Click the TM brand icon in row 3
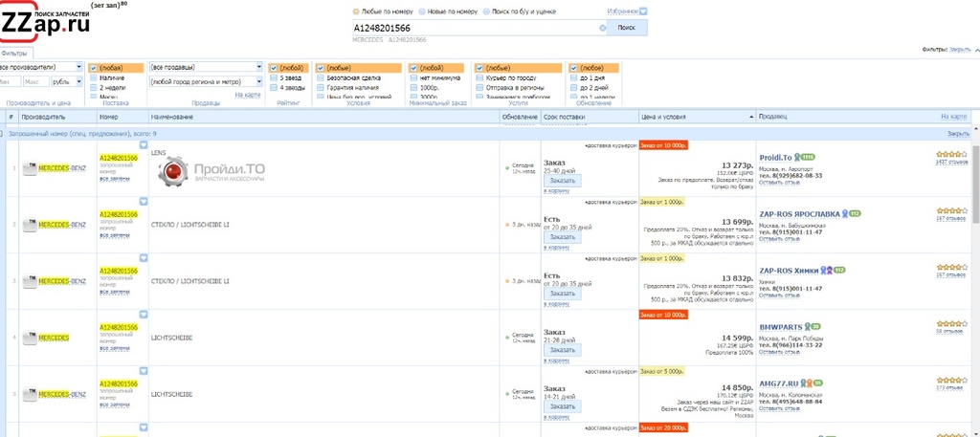The width and height of the screenshot is (980, 437). tap(30, 281)
